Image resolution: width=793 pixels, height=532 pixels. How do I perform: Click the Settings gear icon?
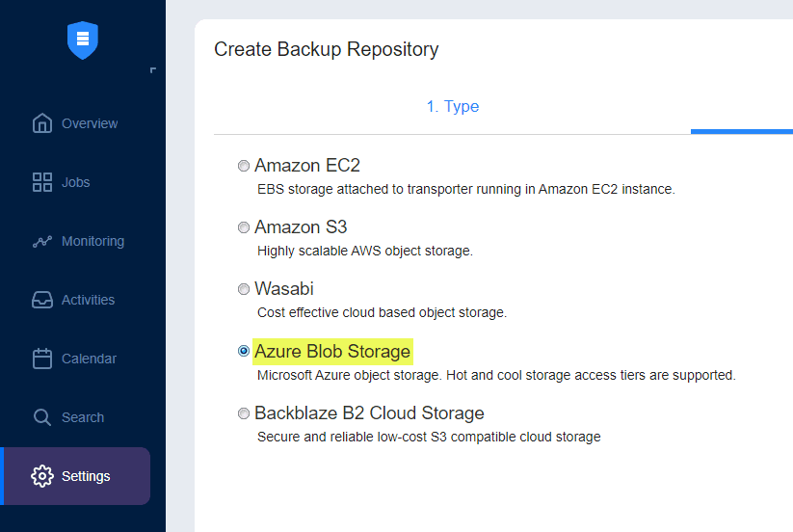(42, 476)
